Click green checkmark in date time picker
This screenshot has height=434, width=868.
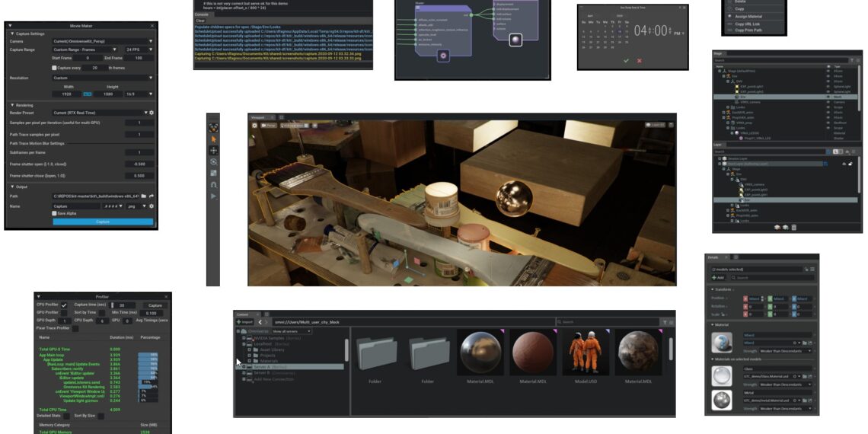(x=626, y=61)
